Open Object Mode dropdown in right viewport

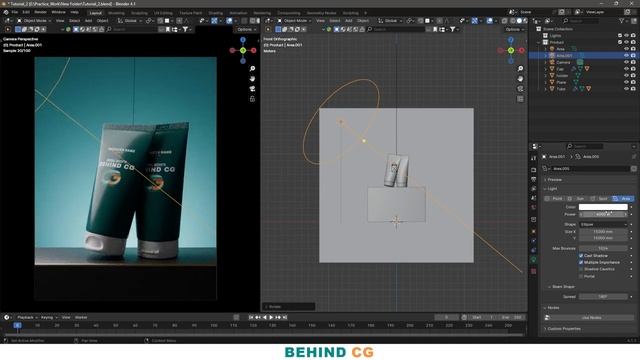point(294,20)
